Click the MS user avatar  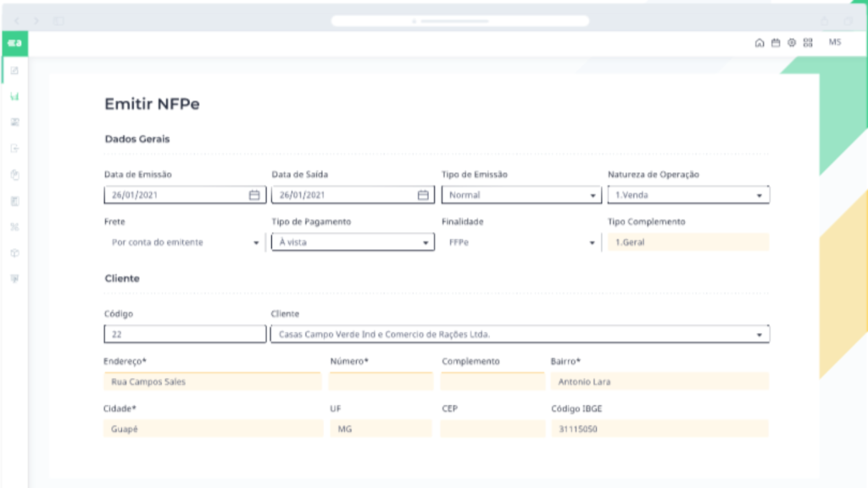click(x=835, y=42)
